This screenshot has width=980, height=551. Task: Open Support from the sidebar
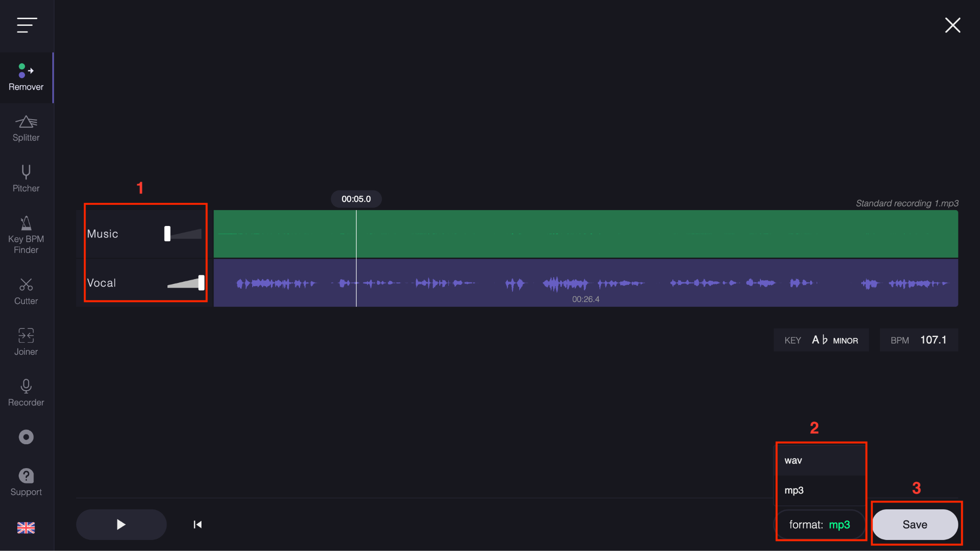pyautogui.click(x=26, y=480)
